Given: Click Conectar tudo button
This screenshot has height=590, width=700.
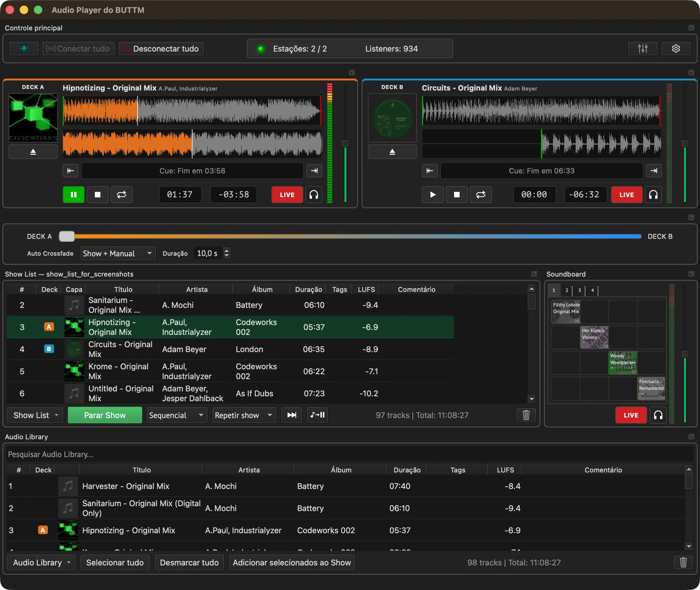Looking at the screenshot, I should [x=79, y=49].
